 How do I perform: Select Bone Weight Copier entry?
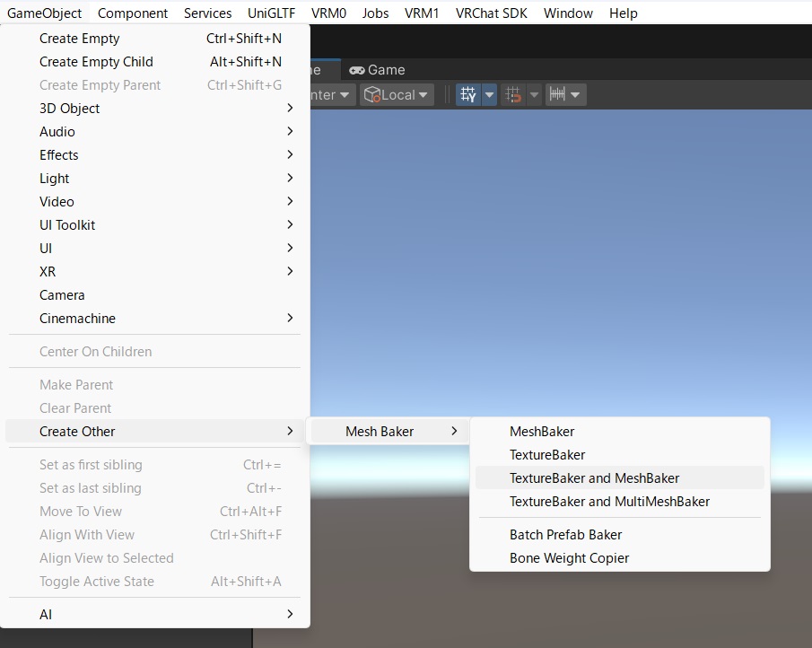point(569,558)
